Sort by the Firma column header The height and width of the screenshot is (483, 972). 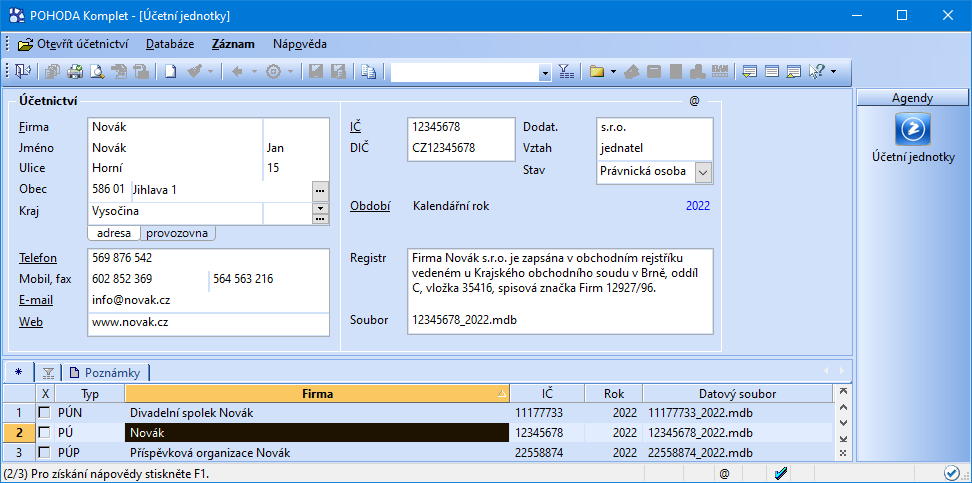click(x=317, y=394)
